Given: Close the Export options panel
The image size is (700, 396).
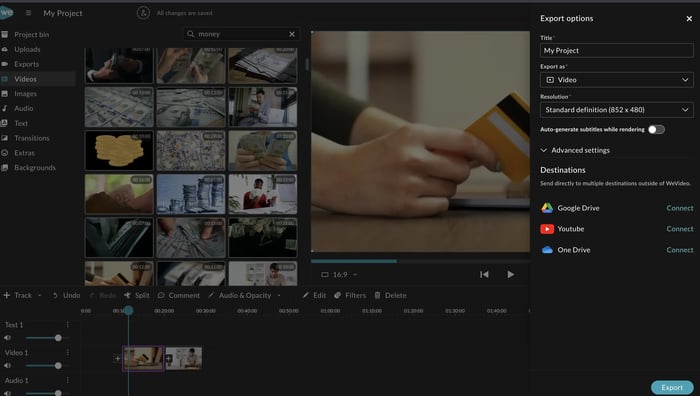Looking at the screenshot, I should coord(689,19).
